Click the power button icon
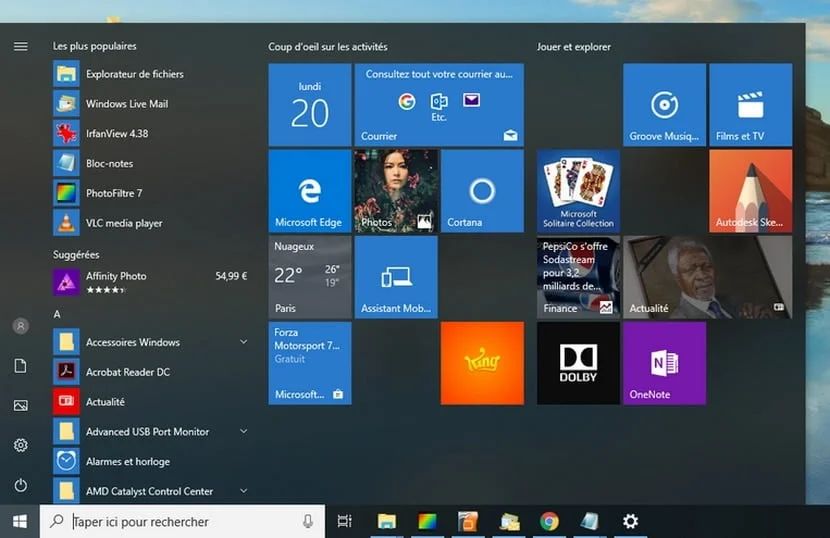 click(21, 485)
